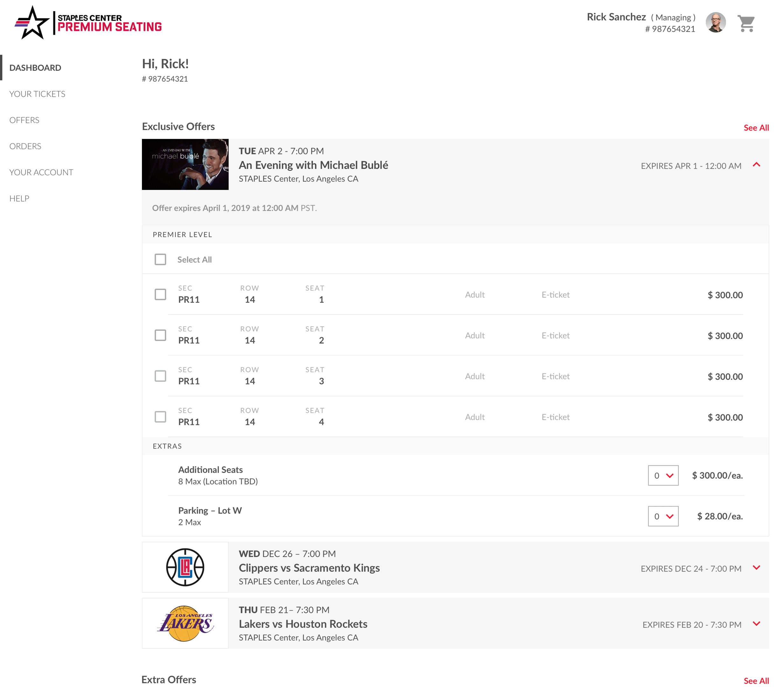Click See All for Exclusive Offers
784x687 pixels.
tap(756, 128)
